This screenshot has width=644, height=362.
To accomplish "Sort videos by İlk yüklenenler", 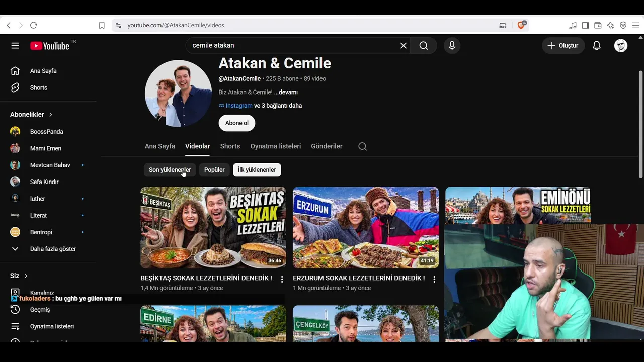I will [257, 170].
